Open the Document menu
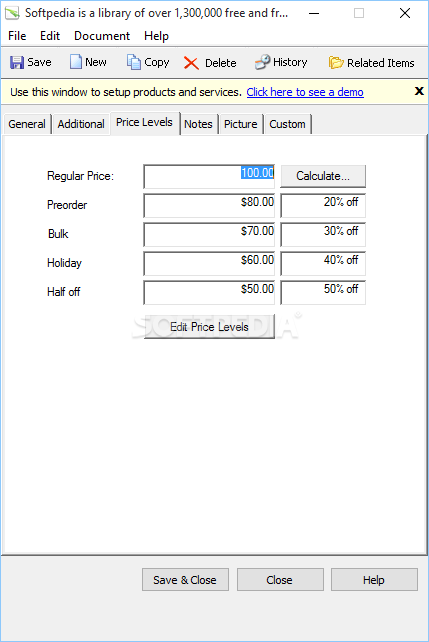 tap(102, 36)
